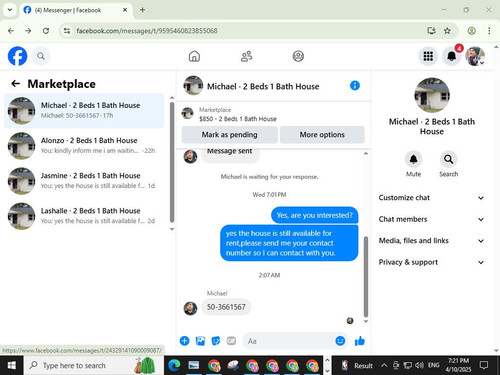Click the conversation list scrollbar
This screenshot has width=500, height=375.
point(172,162)
